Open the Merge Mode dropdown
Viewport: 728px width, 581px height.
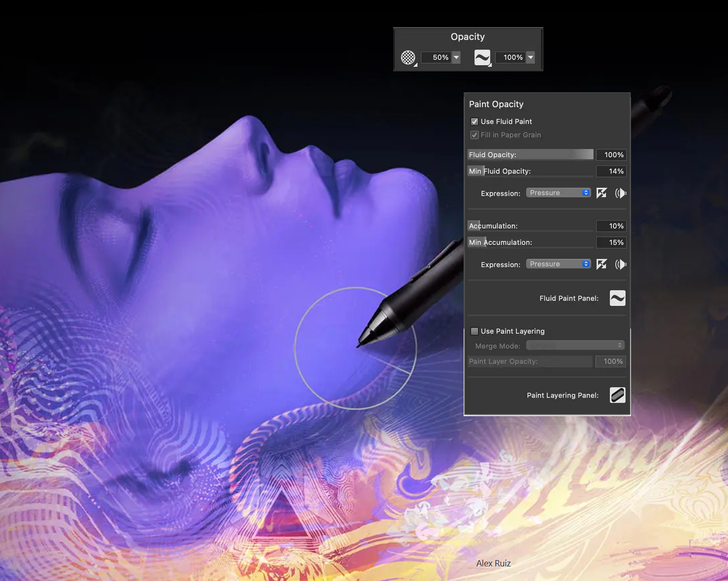pos(575,345)
